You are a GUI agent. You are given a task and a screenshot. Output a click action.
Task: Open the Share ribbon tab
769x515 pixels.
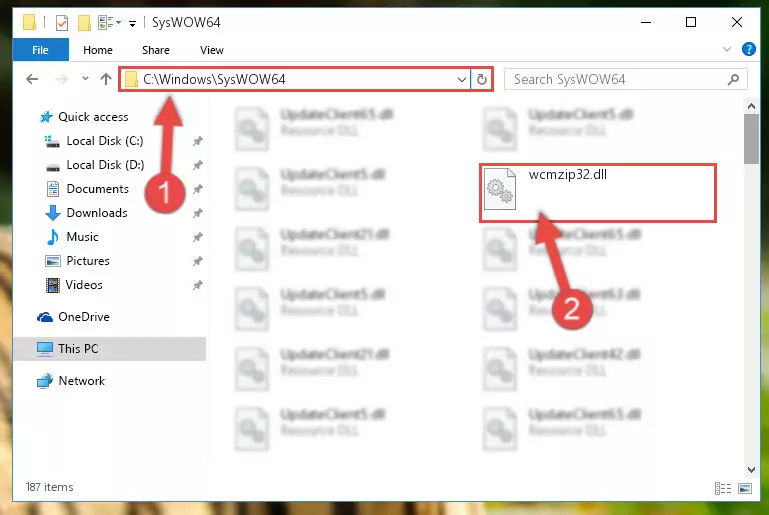156,50
